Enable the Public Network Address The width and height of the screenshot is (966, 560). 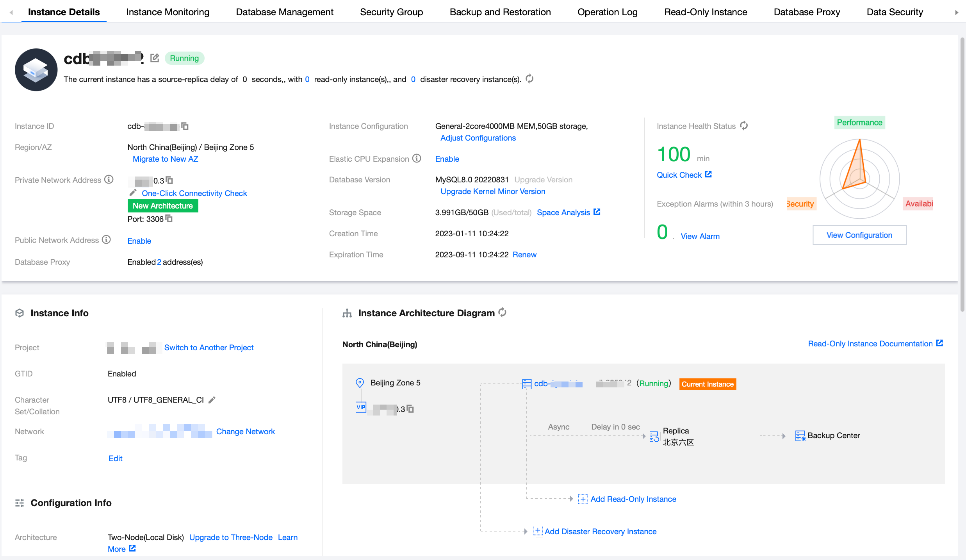pyautogui.click(x=139, y=241)
